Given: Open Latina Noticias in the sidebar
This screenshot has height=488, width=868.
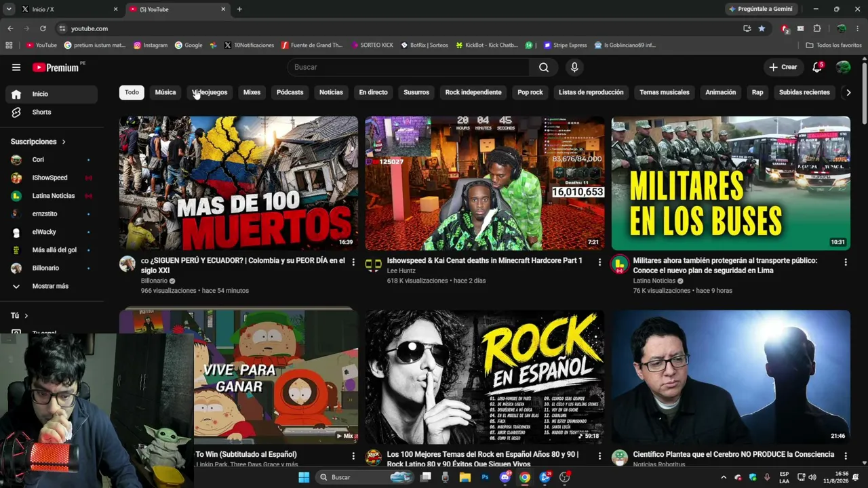Looking at the screenshot, I should click(x=52, y=196).
